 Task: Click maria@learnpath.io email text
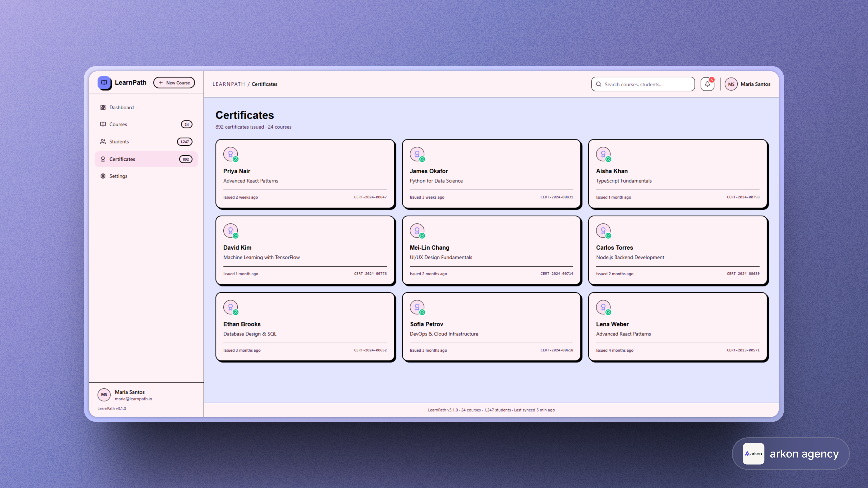point(133,399)
